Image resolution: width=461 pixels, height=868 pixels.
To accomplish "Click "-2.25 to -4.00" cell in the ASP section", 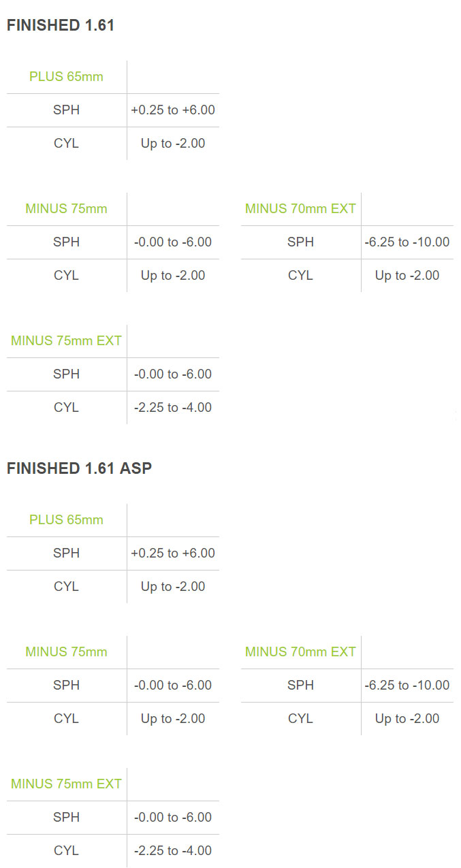I will click(173, 851).
